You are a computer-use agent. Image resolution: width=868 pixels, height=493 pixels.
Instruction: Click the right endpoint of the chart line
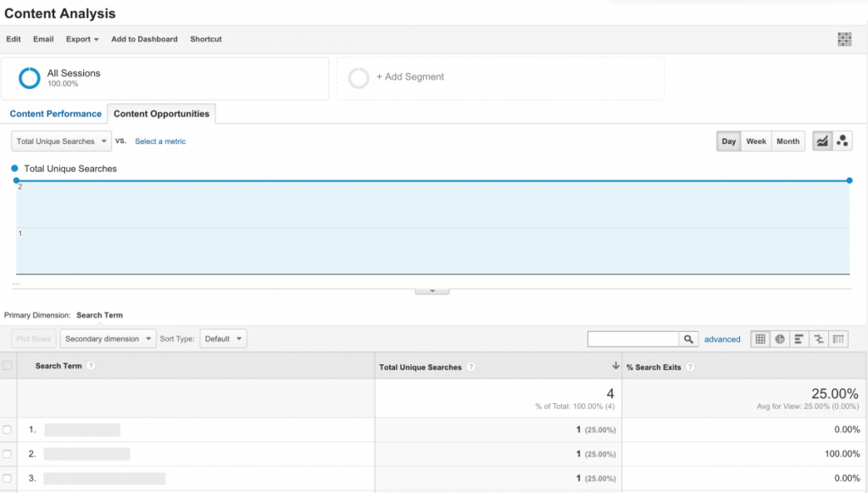(x=849, y=180)
